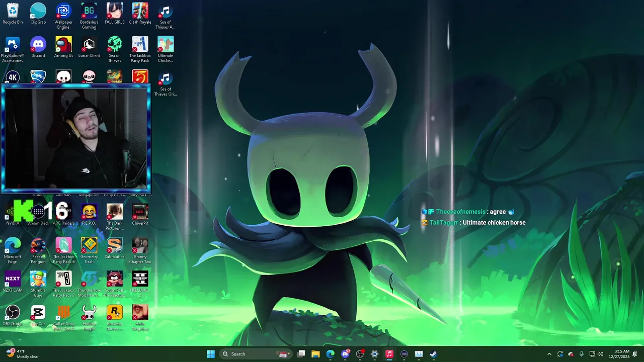Select the Among Us desktop icon
The height and width of the screenshot is (362, 644).
63,47
